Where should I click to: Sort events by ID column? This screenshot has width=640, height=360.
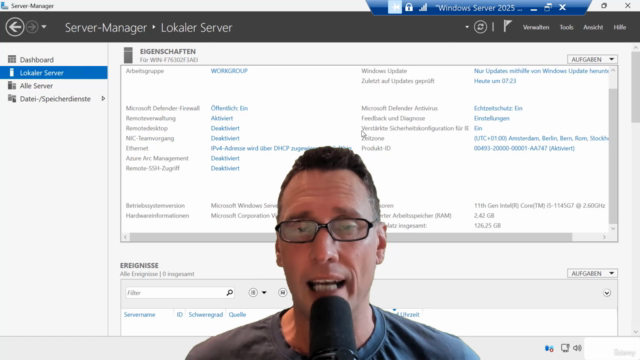180,315
